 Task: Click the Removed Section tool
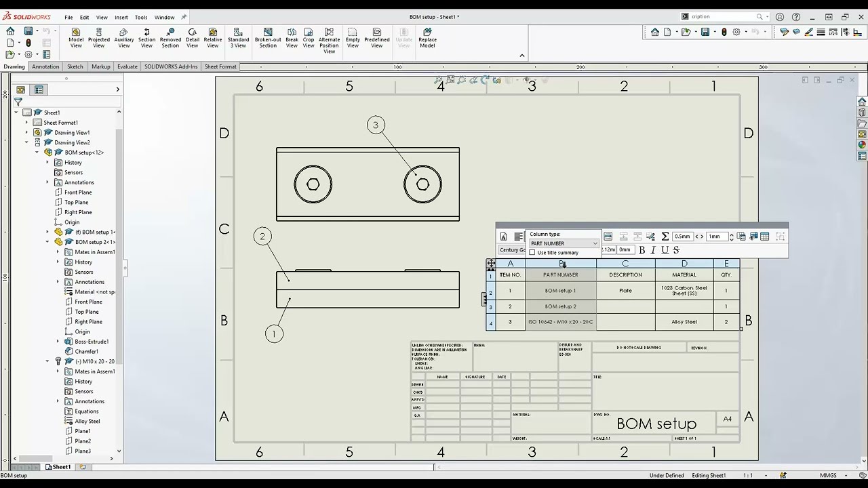tap(170, 38)
